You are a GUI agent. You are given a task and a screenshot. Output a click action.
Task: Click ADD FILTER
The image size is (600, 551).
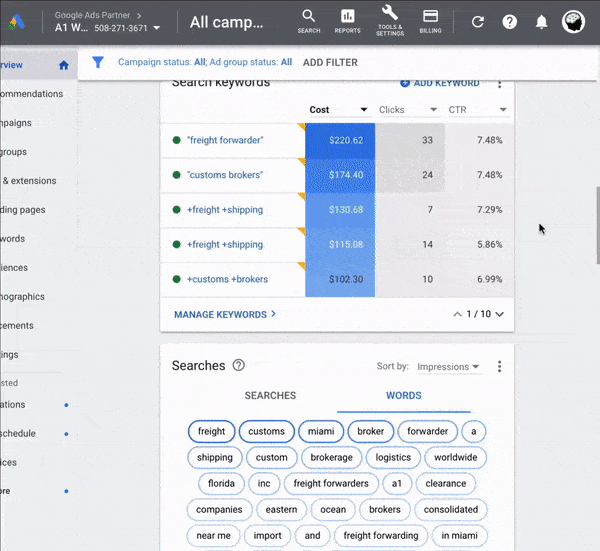(330, 62)
